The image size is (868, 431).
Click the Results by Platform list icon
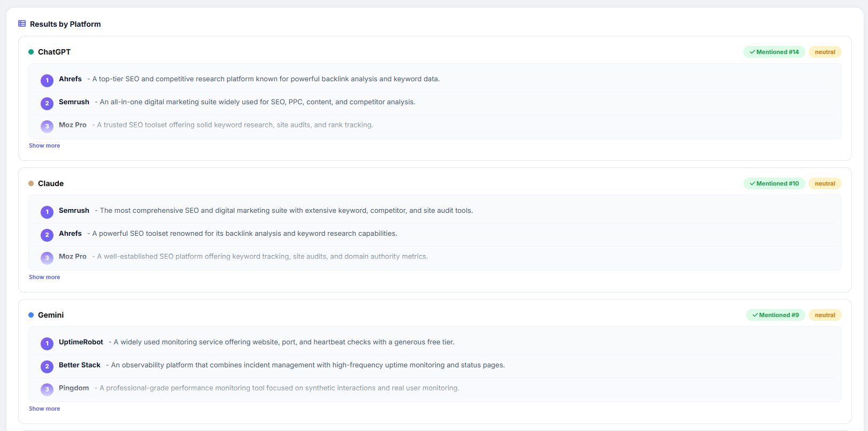point(22,24)
